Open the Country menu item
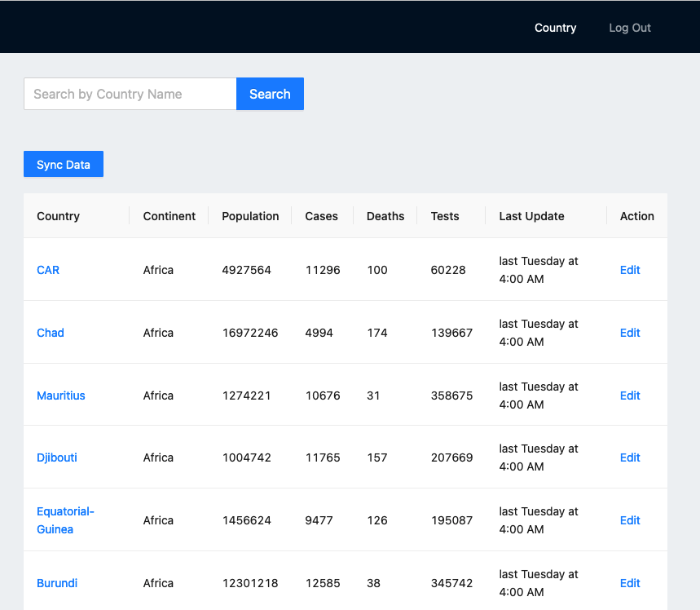 tap(555, 28)
